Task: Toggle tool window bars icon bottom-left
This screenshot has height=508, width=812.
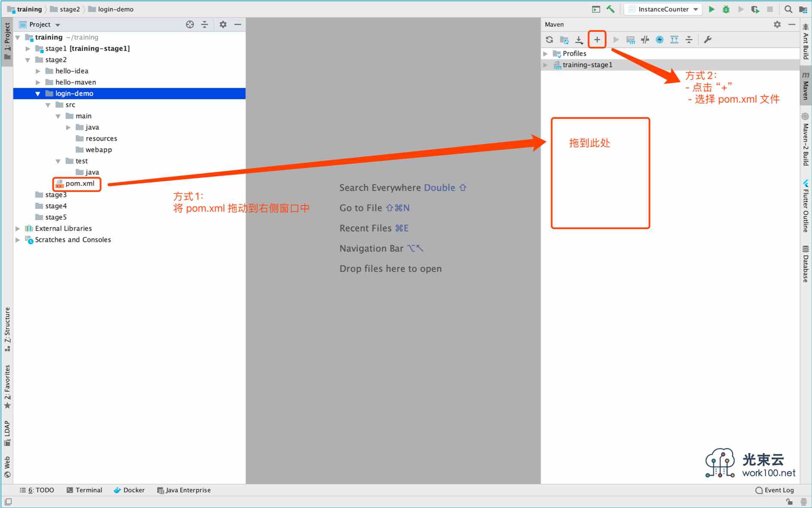Action: point(8,502)
